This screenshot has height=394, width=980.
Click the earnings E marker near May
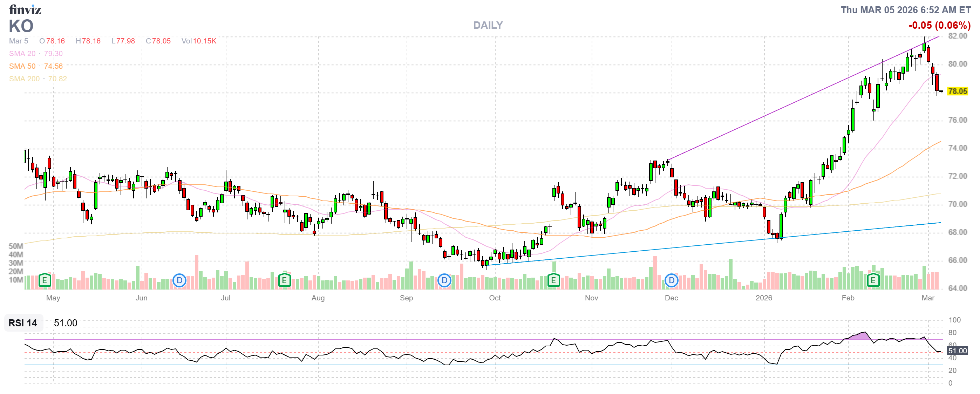point(45,281)
